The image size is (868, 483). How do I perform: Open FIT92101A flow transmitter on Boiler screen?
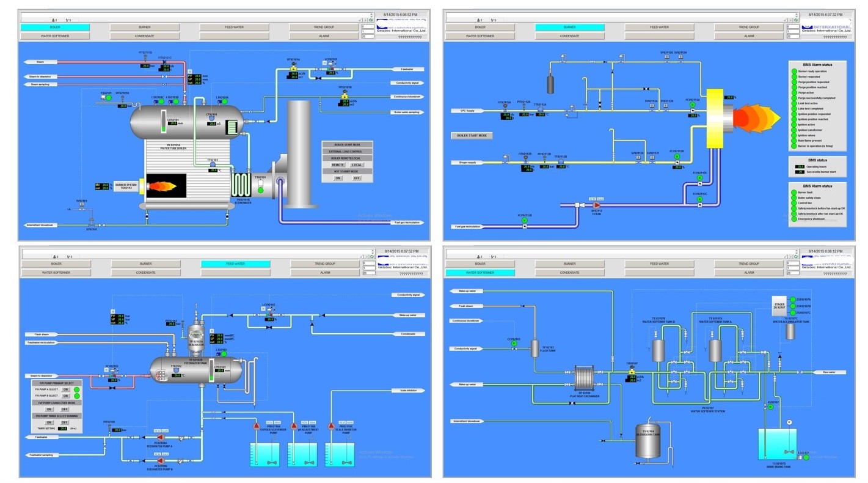pyautogui.click(x=293, y=67)
